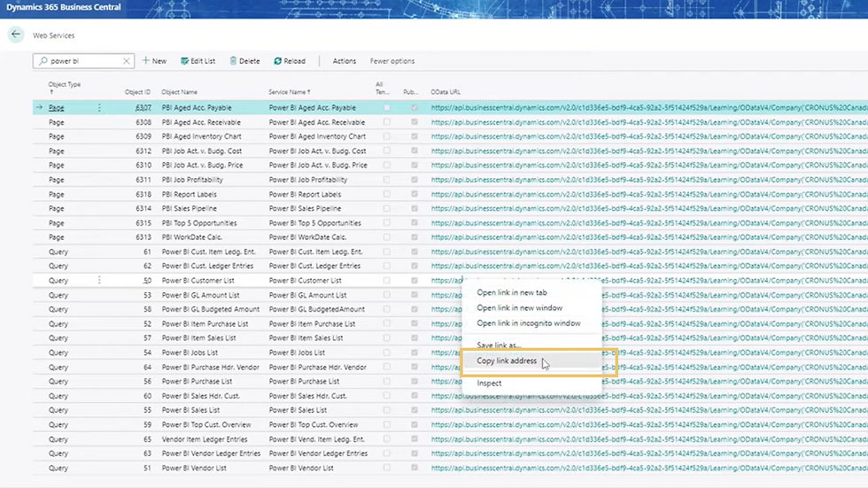Image resolution: width=868 pixels, height=488 pixels.
Task: Click the All Tenants column header
Action: click(x=382, y=88)
